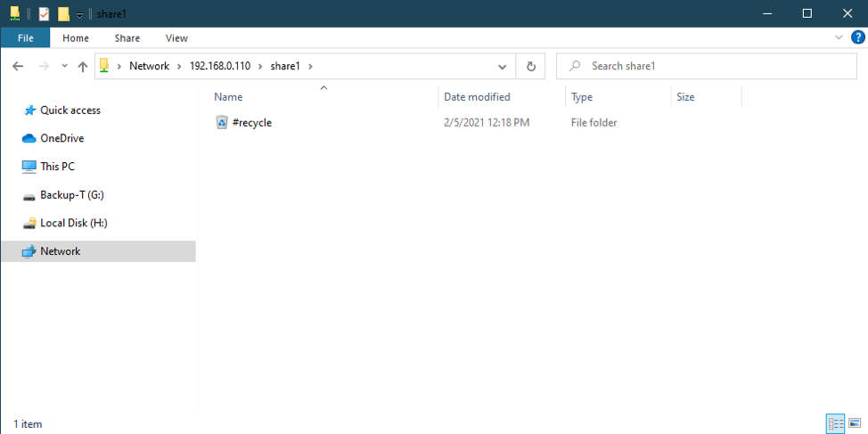
Task: Click the New Folder icon in title bar
Action: pos(63,14)
